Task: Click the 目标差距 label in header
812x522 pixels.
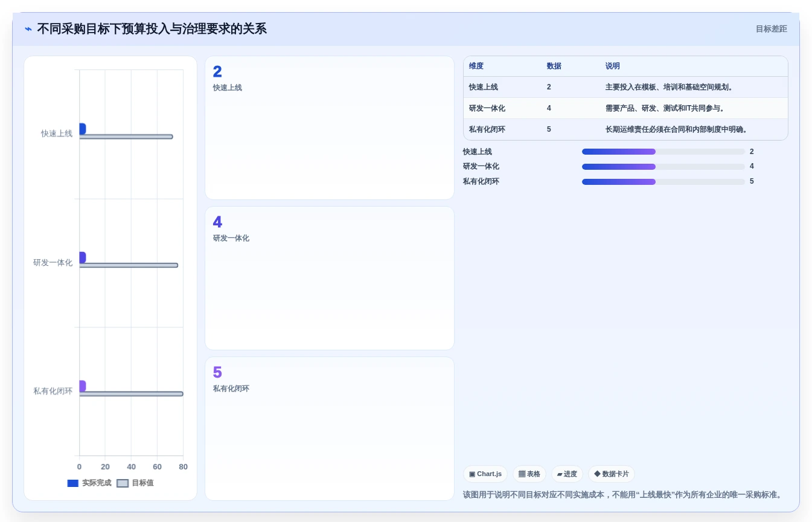Action: [x=771, y=29]
